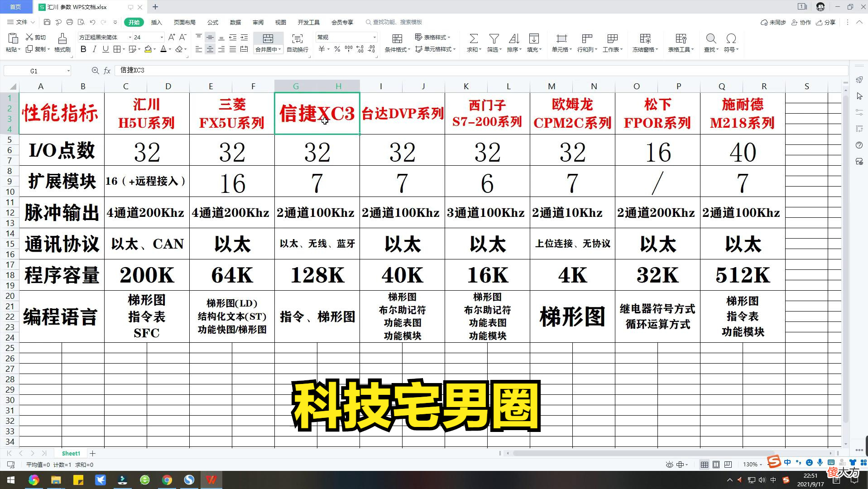Open font size dropdown showing 24
The height and width of the screenshot is (489, 868).
pyautogui.click(x=162, y=37)
